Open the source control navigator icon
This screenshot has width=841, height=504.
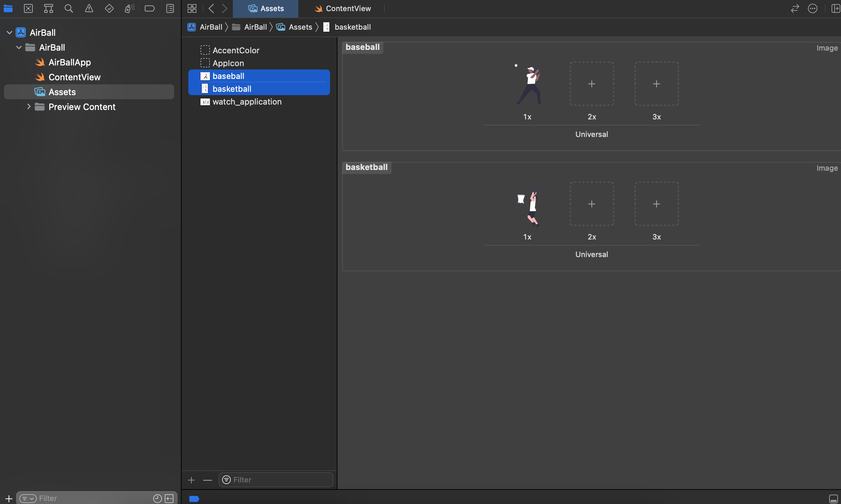click(x=28, y=8)
